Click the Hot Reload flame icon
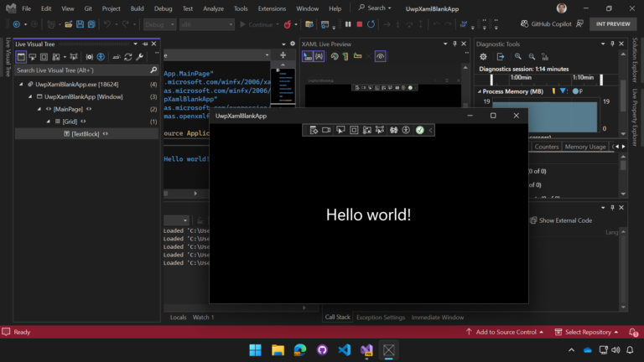 tap(288, 24)
